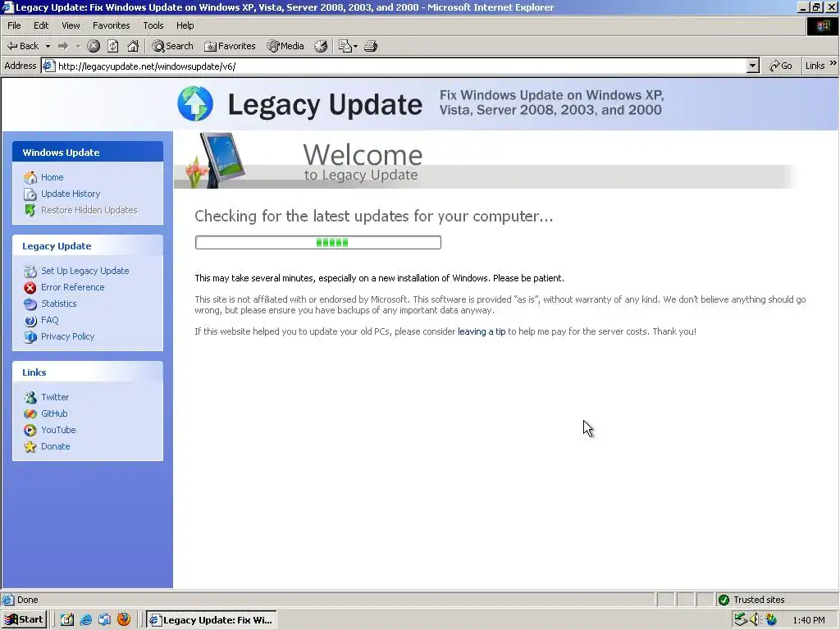Click the FAQ question mark icon
Image resolution: width=840 pixels, height=630 pixels.
30,321
